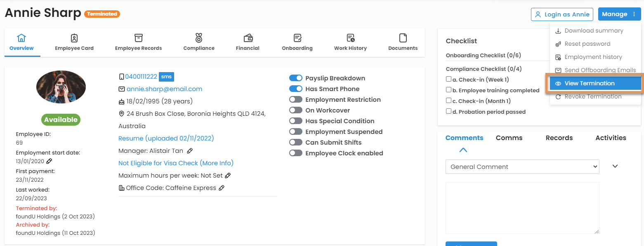Image resolution: width=644 pixels, height=246 pixels.
Task: Click the Documents page icon
Action: (403, 38)
